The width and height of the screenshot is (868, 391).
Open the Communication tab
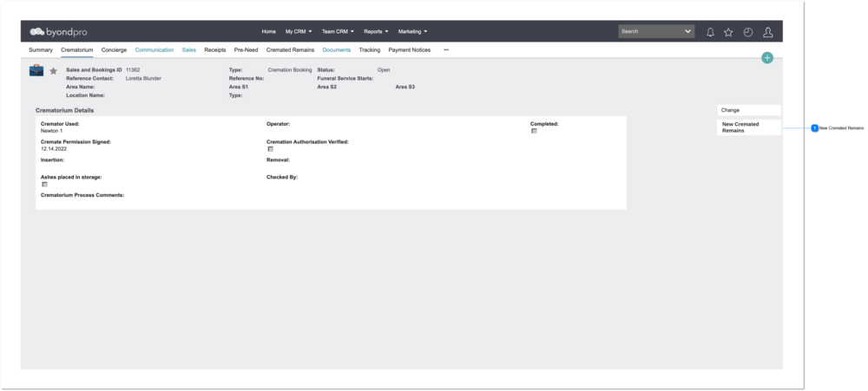[x=155, y=49]
